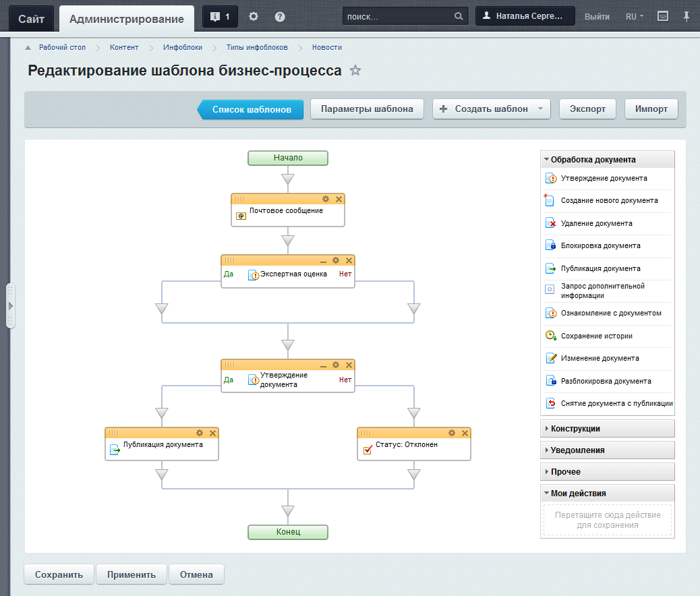Image resolution: width=700 pixels, height=596 pixels.
Task: Pin the admin panel with pushpin icon
Action: (687, 17)
